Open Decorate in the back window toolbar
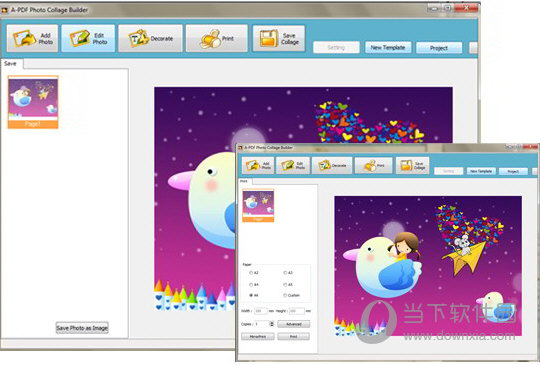 (x=150, y=38)
